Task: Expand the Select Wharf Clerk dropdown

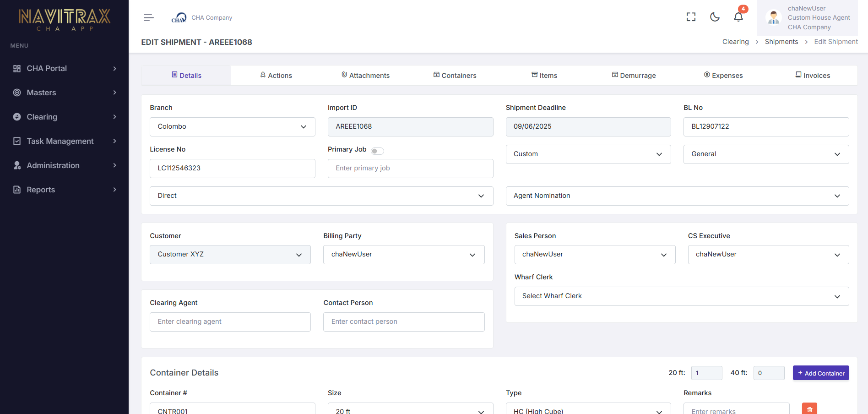Action: coord(681,296)
